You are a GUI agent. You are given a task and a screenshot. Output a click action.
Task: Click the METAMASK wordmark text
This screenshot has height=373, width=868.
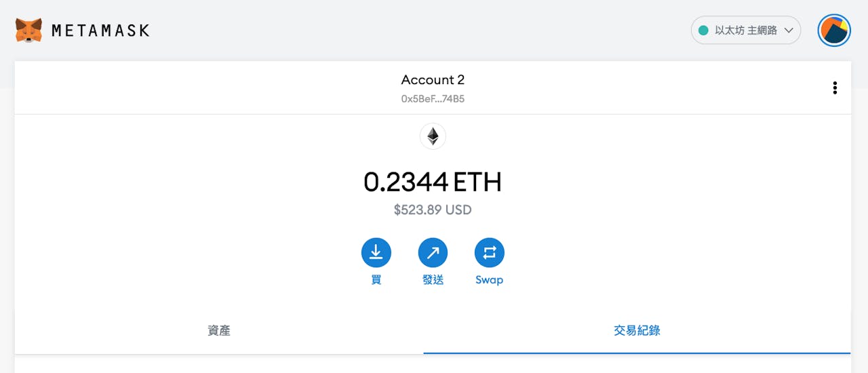(100, 31)
